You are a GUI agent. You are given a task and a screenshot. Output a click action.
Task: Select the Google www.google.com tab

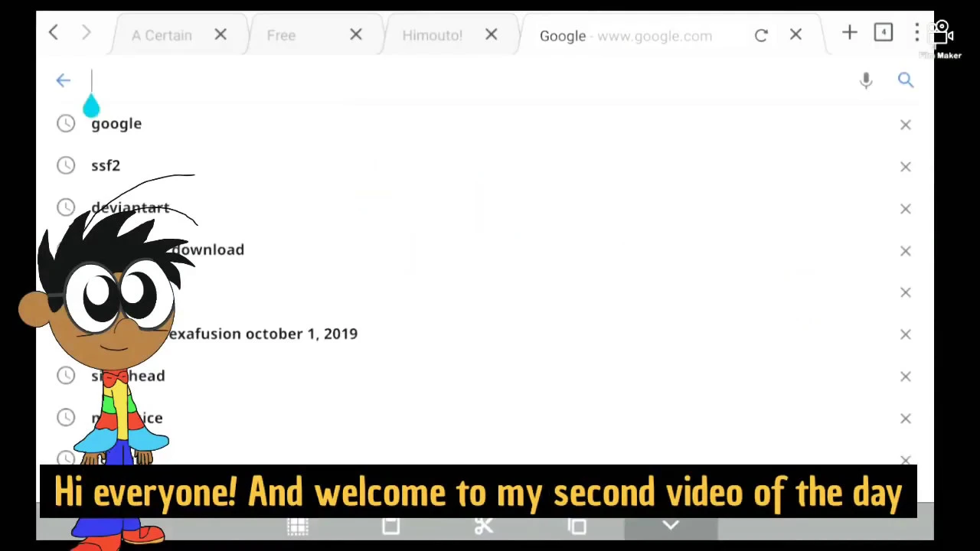626,36
